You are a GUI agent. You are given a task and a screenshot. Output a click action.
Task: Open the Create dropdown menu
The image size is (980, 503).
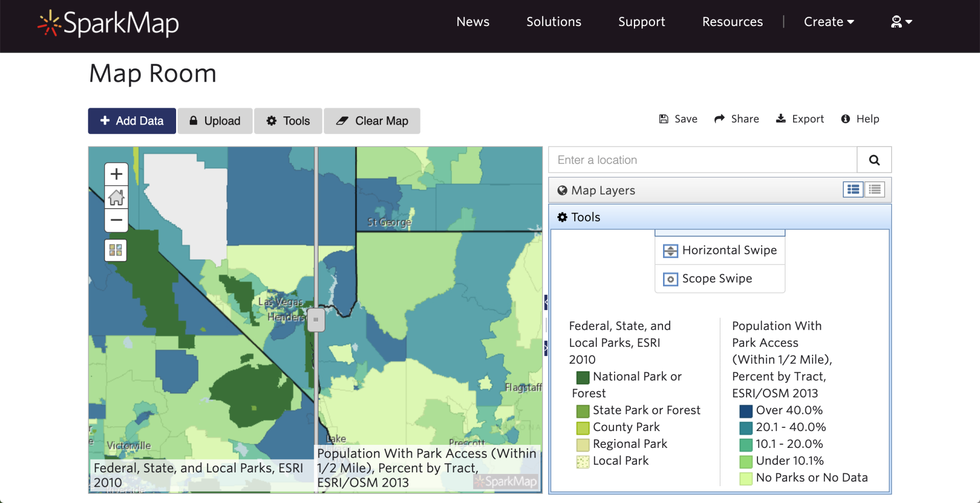click(828, 22)
